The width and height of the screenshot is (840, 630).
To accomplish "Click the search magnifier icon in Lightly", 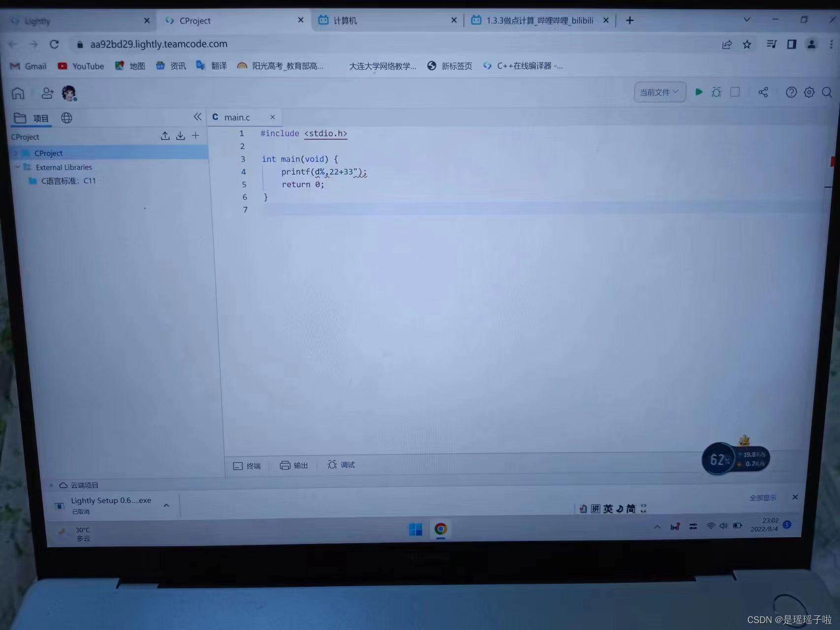I will (827, 92).
